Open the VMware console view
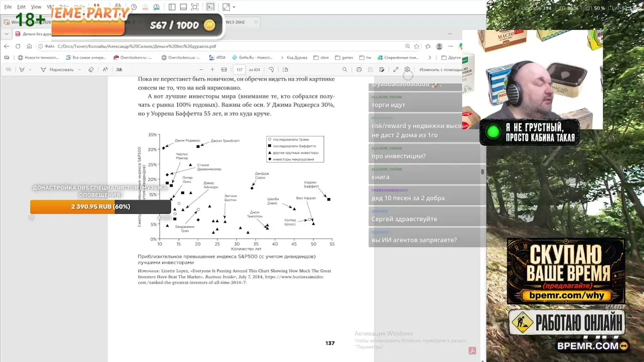This screenshot has width=644, height=362. point(210,7)
